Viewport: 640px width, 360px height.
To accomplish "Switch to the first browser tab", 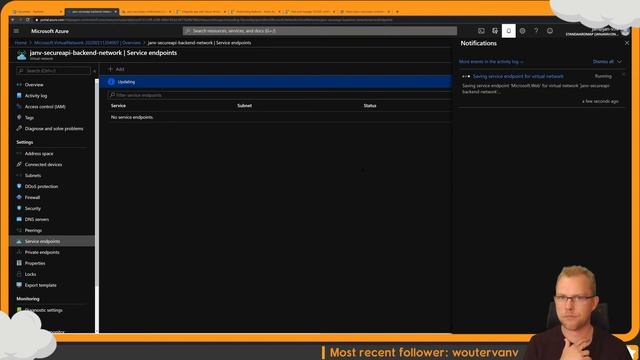I will (x=36, y=12).
